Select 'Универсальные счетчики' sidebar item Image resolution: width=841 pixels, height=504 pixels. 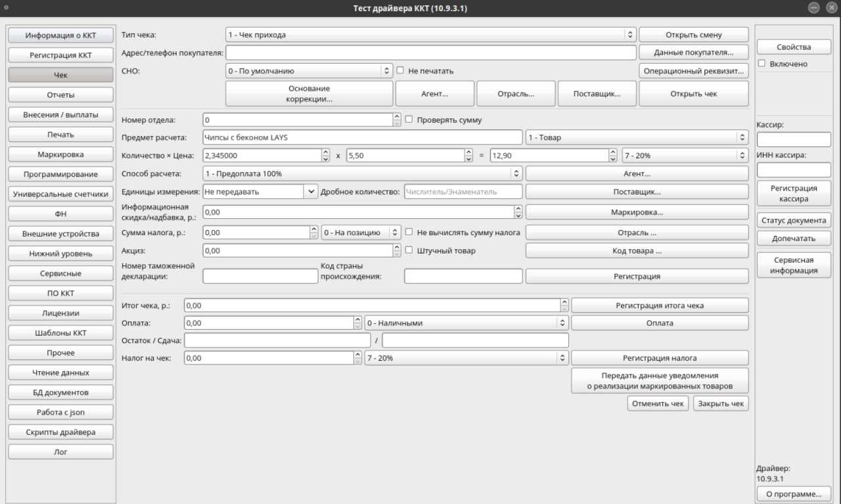click(60, 194)
